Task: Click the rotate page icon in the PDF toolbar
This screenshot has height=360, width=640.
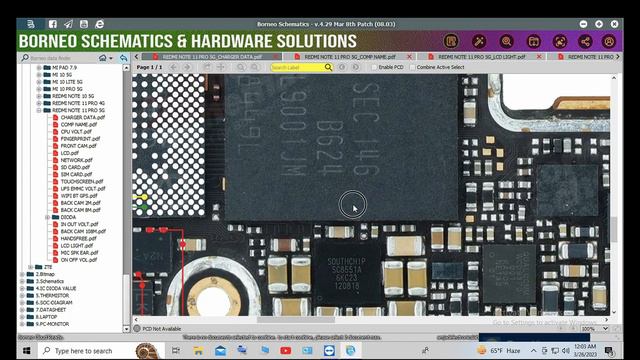Action: 207,67
